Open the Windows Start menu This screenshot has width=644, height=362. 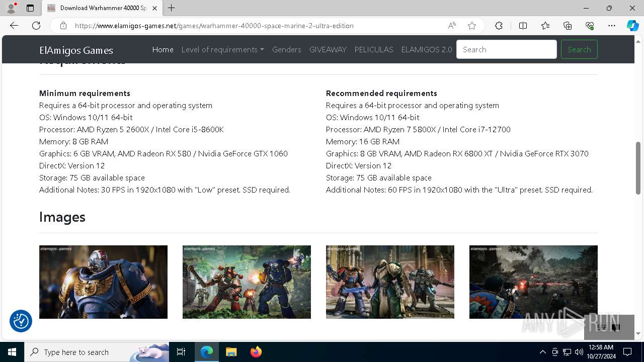[x=12, y=352]
